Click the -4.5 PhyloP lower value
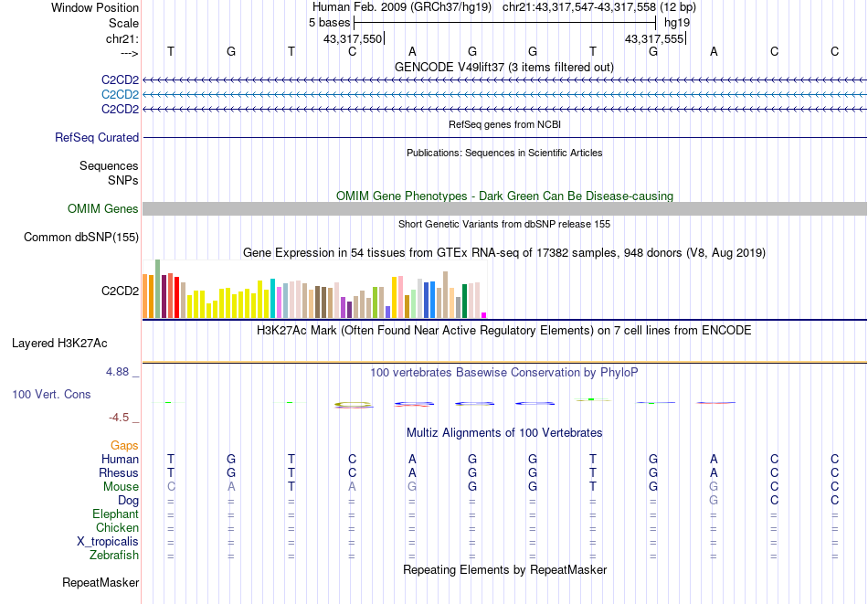This screenshot has width=868, height=604. click(119, 418)
